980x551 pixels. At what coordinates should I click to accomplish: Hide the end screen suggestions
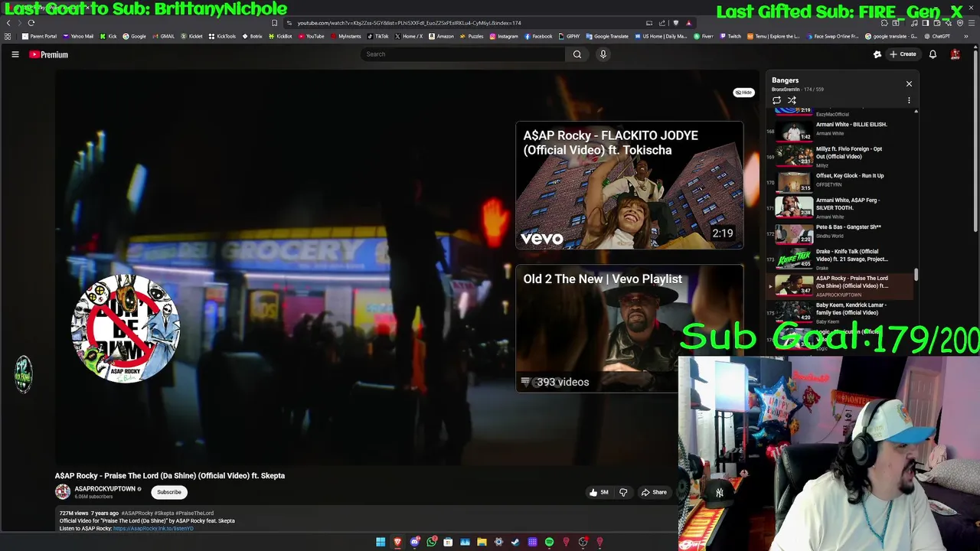point(743,93)
